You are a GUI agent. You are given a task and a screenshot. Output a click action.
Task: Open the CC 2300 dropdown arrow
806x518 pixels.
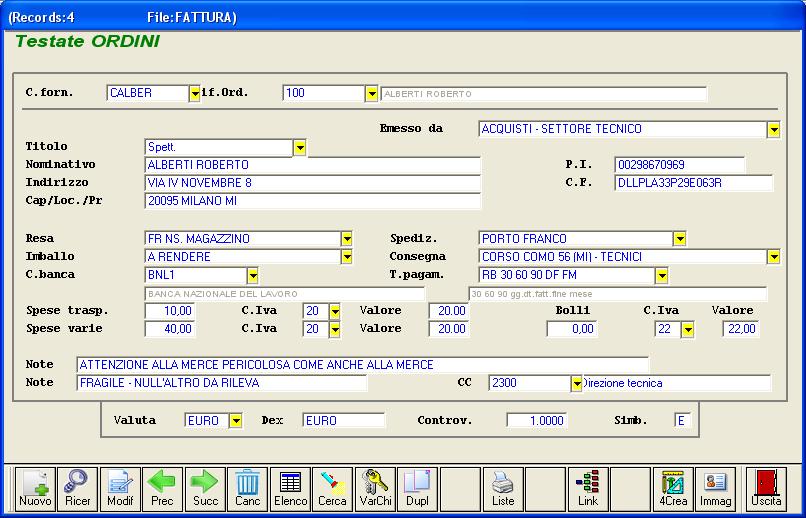(576, 383)
